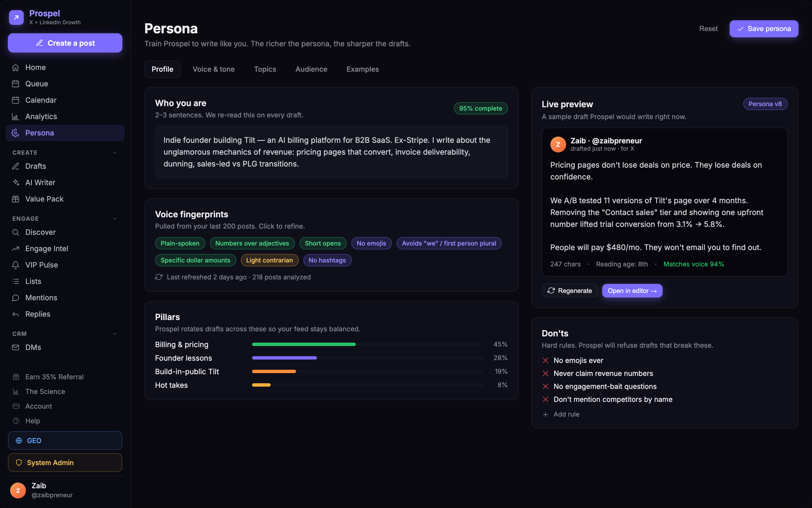Select the 'Light contrarian' fingerprint chip

click(270, 260)
